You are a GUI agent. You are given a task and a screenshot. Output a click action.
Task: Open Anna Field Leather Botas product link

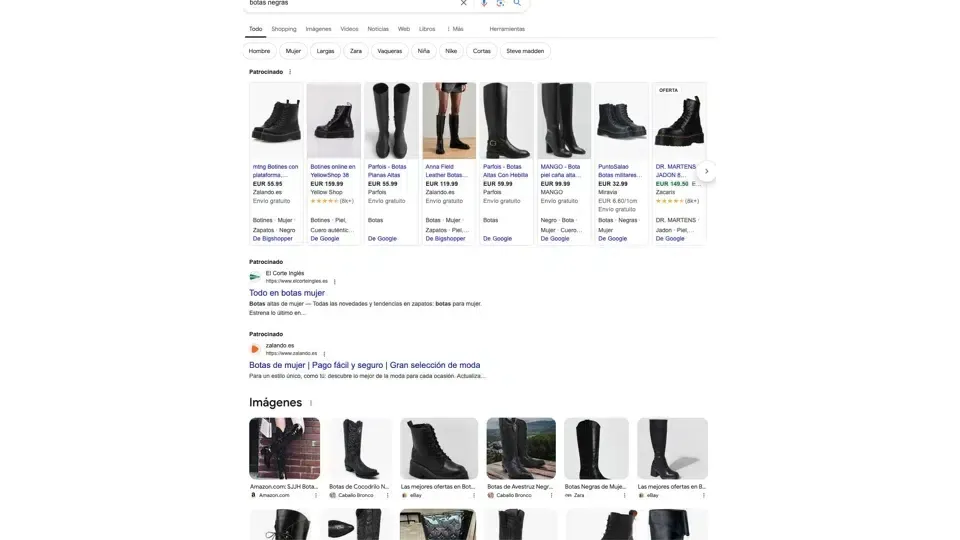point(446,171)
